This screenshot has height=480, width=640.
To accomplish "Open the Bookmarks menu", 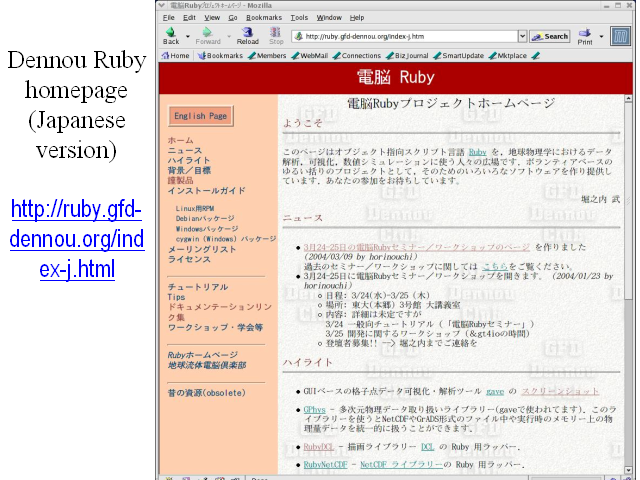I will pos(264,18).
